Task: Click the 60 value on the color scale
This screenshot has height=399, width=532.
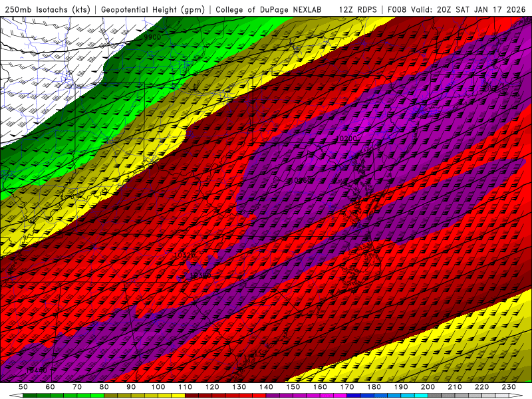Action: click(51, 387)
